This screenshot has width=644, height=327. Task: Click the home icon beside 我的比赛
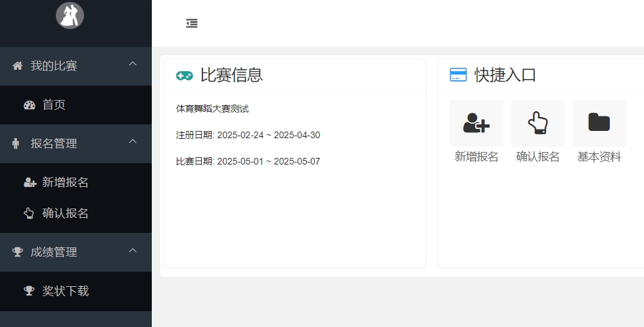coord(18,66)
